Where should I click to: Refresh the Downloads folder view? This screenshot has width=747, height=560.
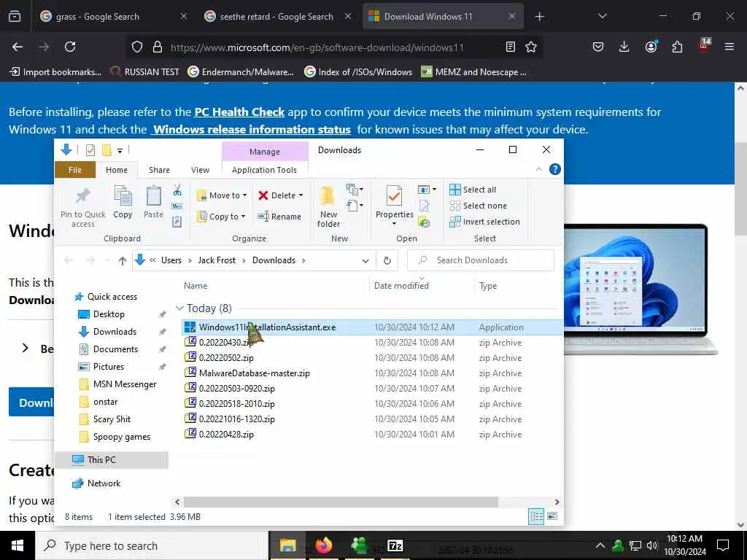pyautogui.click(x=387, y=260)
